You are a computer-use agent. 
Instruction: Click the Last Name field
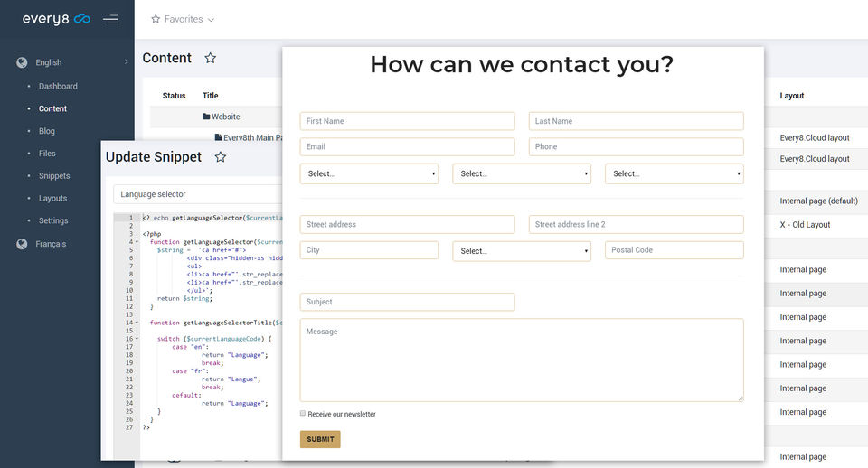pyautogui.click(x=636, y=121)
